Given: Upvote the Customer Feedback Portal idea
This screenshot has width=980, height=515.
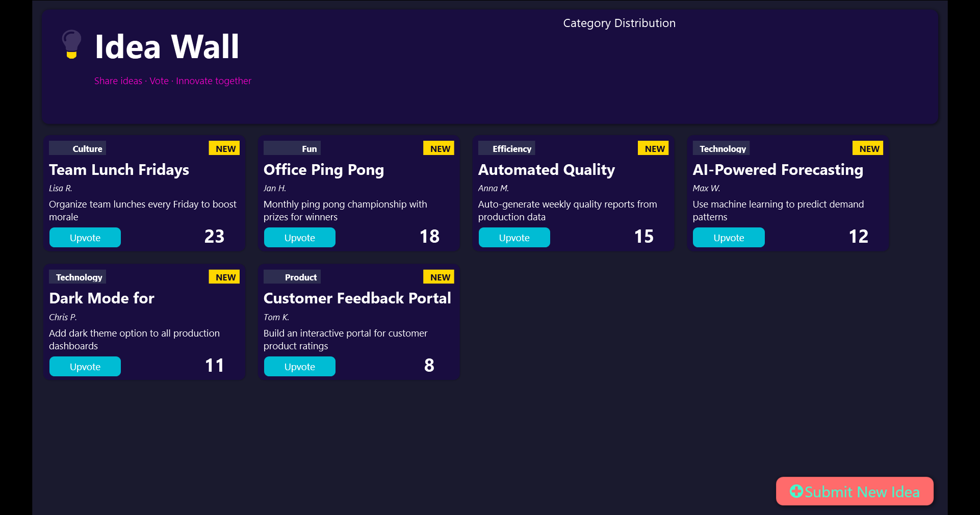Looking at the screenshot, I should 299,366.
